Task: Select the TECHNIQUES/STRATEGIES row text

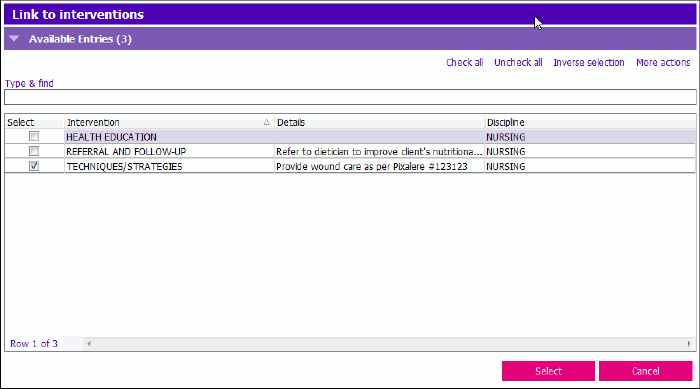Action: (x=124, y=167)
